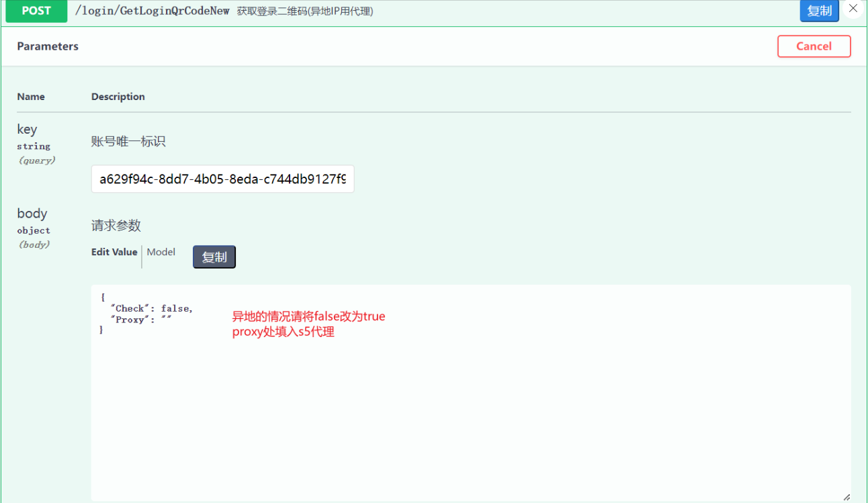Click the Description column header
This screenshot has width=868, height=503.
[118, 97]
